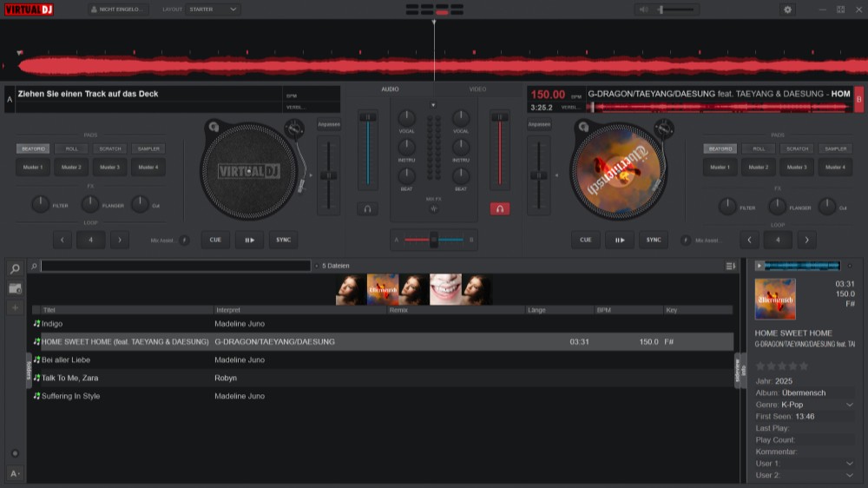Click deck B pitch slider

(x=538, y=175)
